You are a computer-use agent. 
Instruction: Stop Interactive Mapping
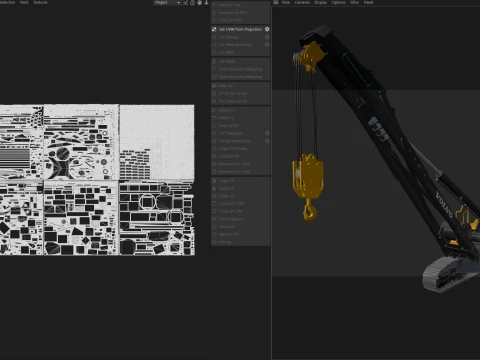[240, 77]
